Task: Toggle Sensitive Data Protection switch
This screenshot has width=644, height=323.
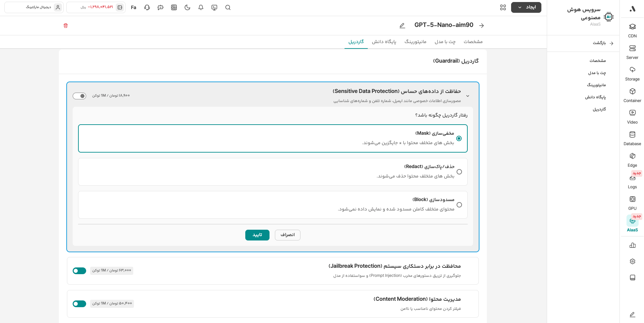Action: [x=79, y=96]
